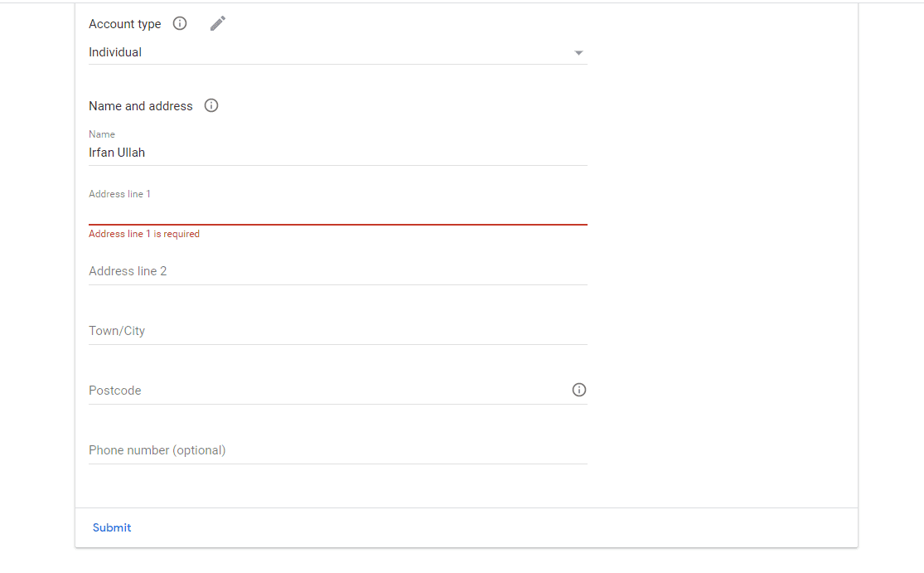Expand the Individual dropdown arrow

pos(578,53)
